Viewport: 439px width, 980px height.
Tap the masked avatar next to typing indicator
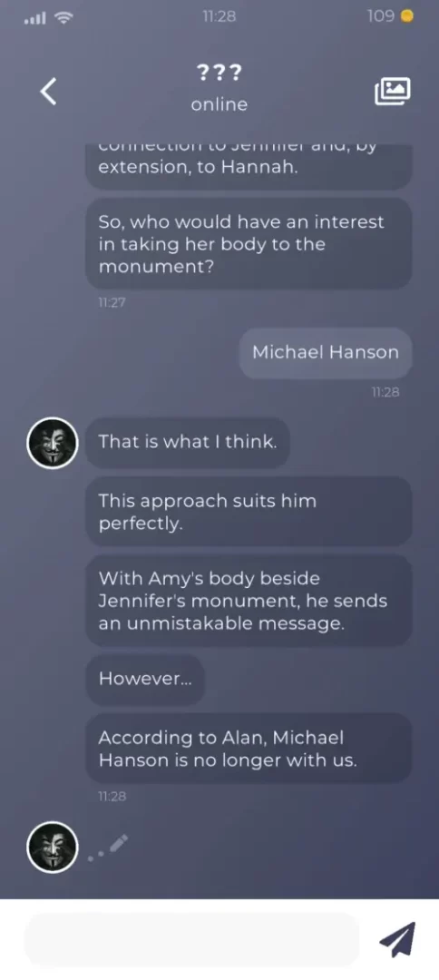[x=53, y=848]
